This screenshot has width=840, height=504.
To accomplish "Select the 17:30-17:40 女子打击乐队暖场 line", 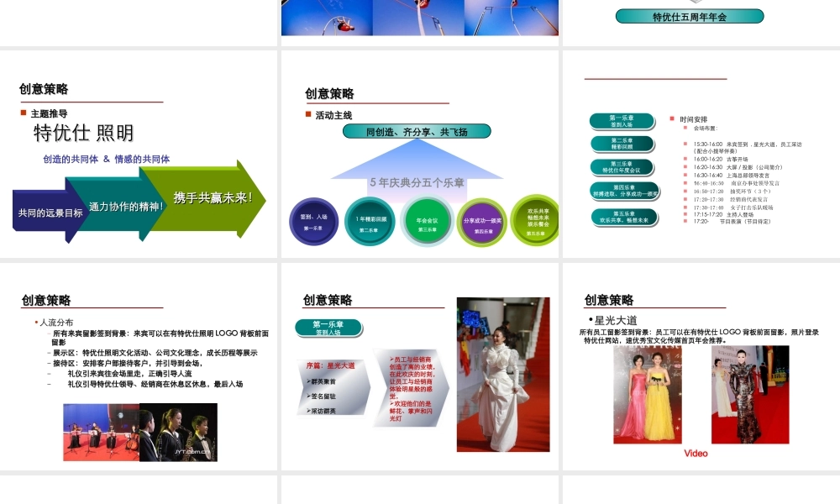I will [x=732, y=207].
